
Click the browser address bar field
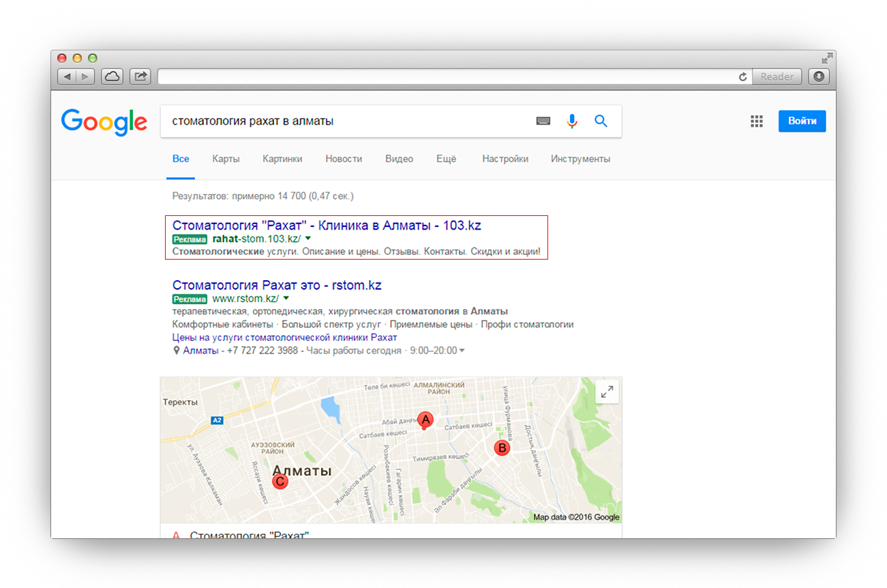[455, 77]
